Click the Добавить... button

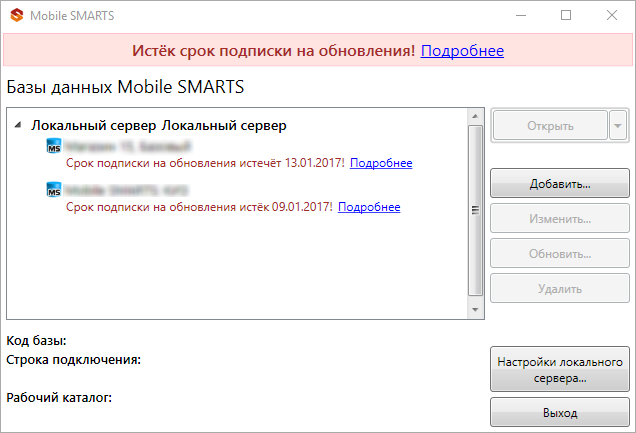tap(560, 184)
